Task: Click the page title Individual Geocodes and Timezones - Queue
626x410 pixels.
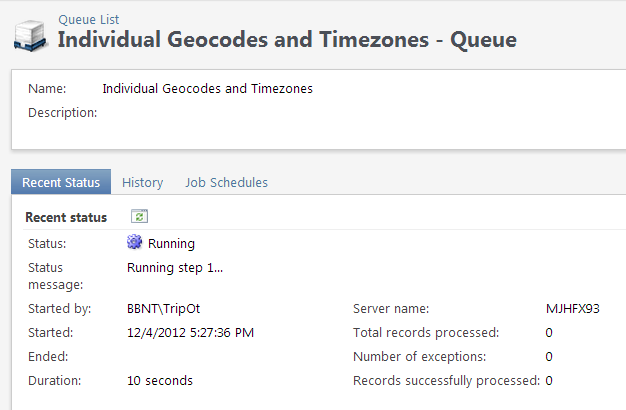Action: coord(287,40)
